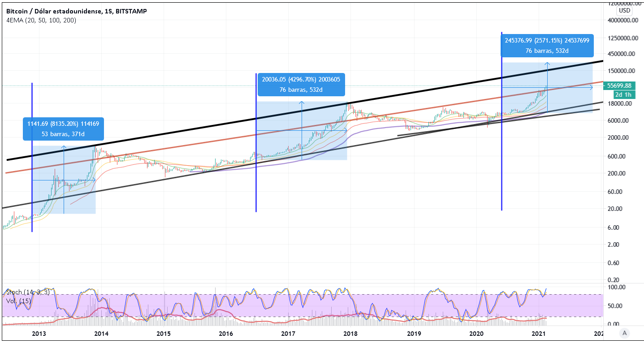Select the 2571.15% projection info box
This screenshot has height=343, width=644.
(547, 45)
